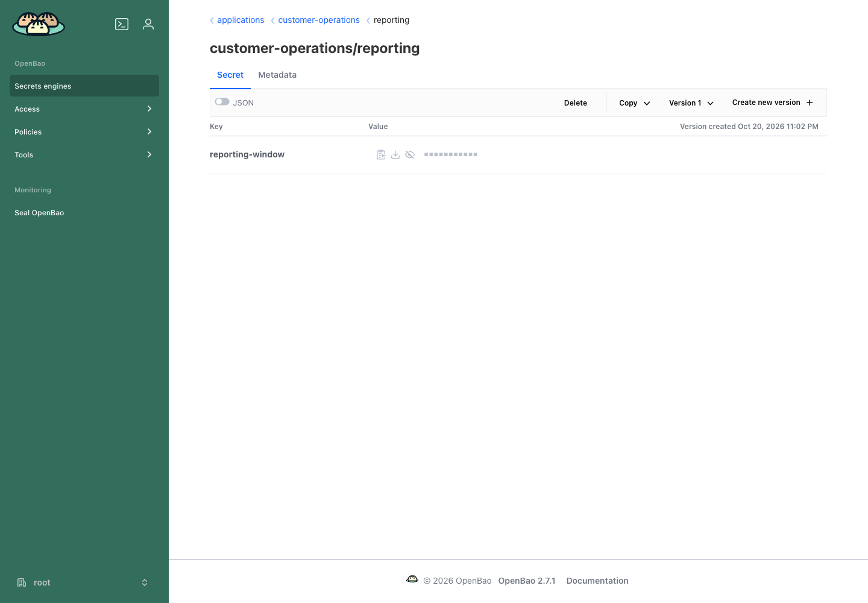Click the reporting breadcrumb text
The height and width of the screenshot is (603, 868).
[x=391, y=20]
